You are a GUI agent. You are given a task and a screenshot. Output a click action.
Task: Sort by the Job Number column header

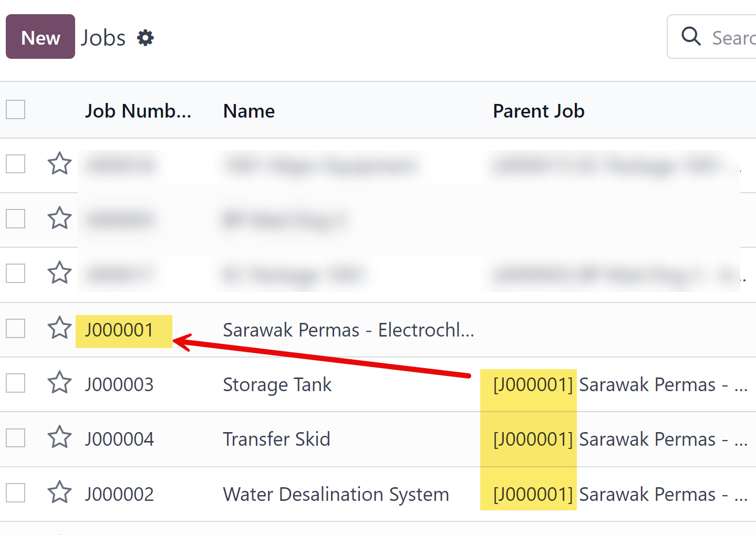coord(138,111)
